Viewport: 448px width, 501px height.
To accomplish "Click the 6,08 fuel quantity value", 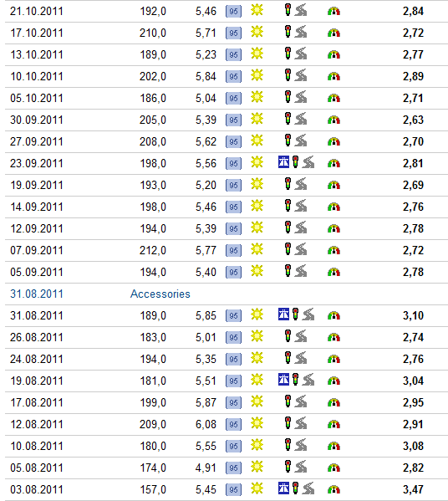I will click(206, 424).
